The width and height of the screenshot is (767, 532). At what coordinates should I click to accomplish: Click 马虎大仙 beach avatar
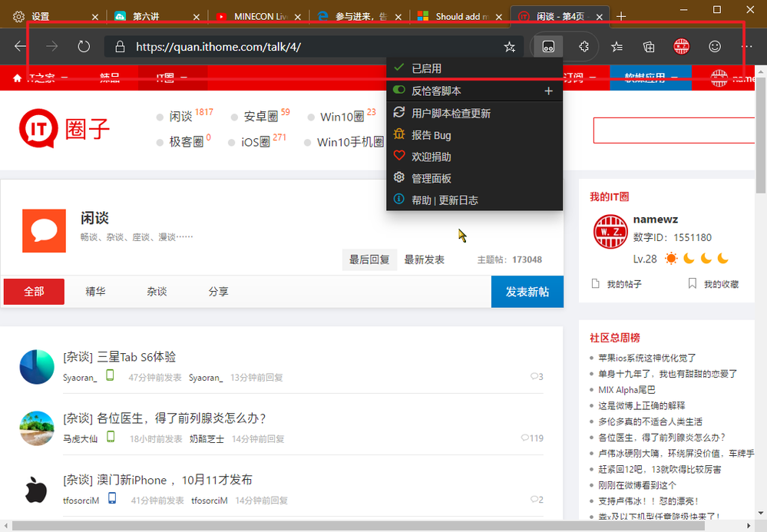click(37, 428)
